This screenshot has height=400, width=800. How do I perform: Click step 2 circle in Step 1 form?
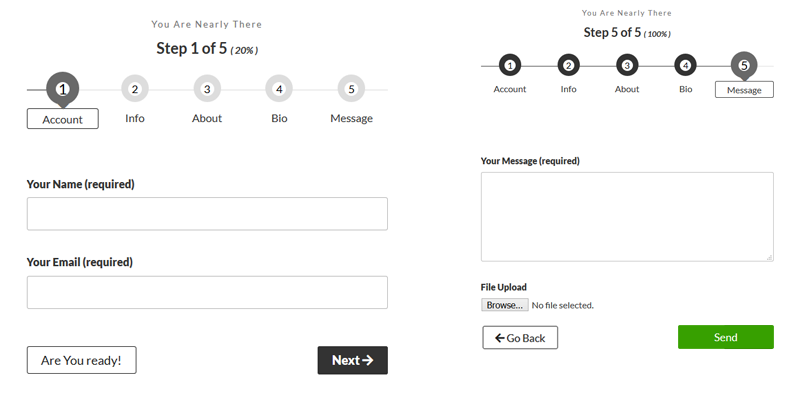135,89
